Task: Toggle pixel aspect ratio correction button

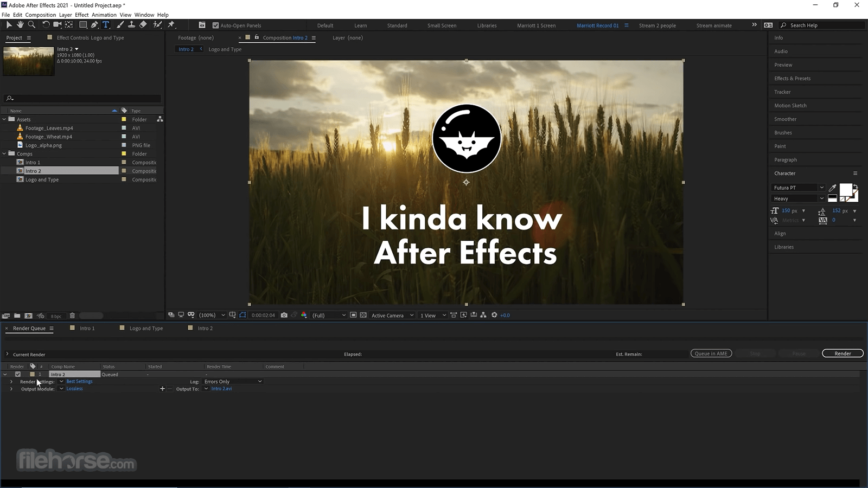Action: pyautogui.click(x=454, y=315)
